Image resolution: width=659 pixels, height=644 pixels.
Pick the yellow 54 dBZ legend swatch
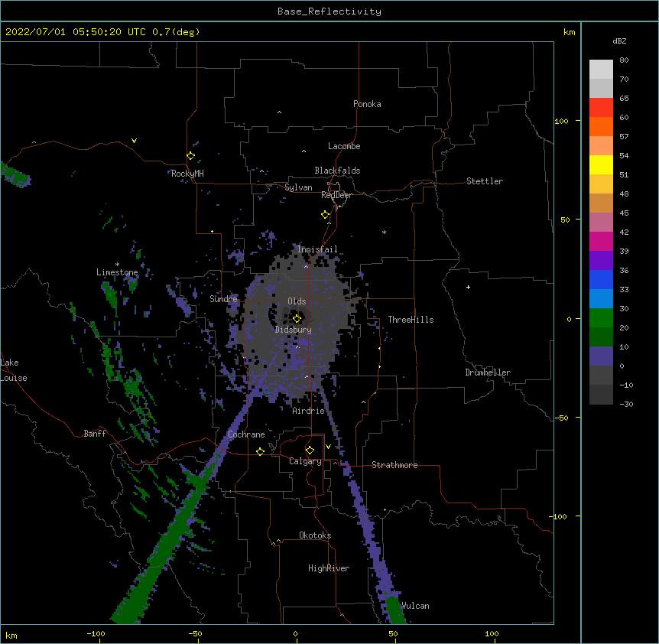click(x=601, y=164)
